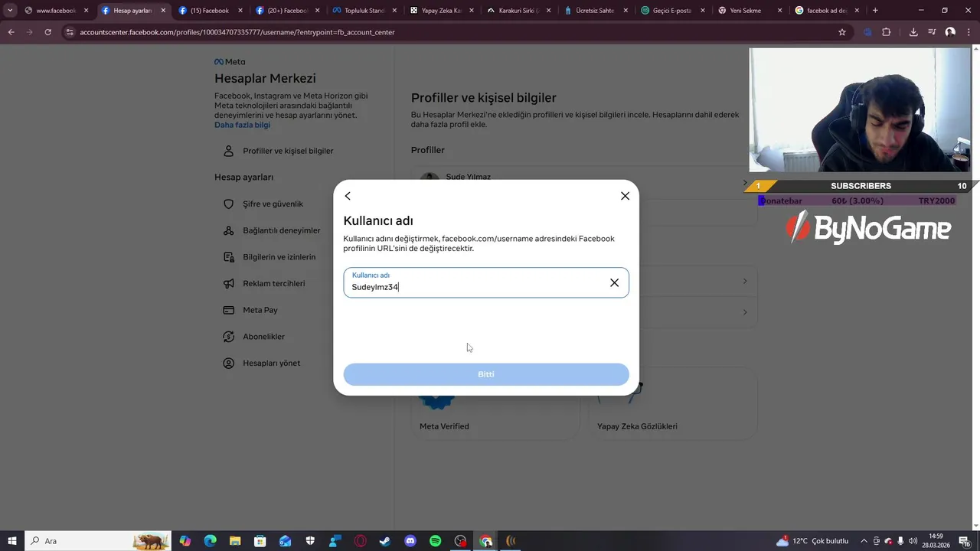Open the weather widget showing 12°C

pos(812,541)
